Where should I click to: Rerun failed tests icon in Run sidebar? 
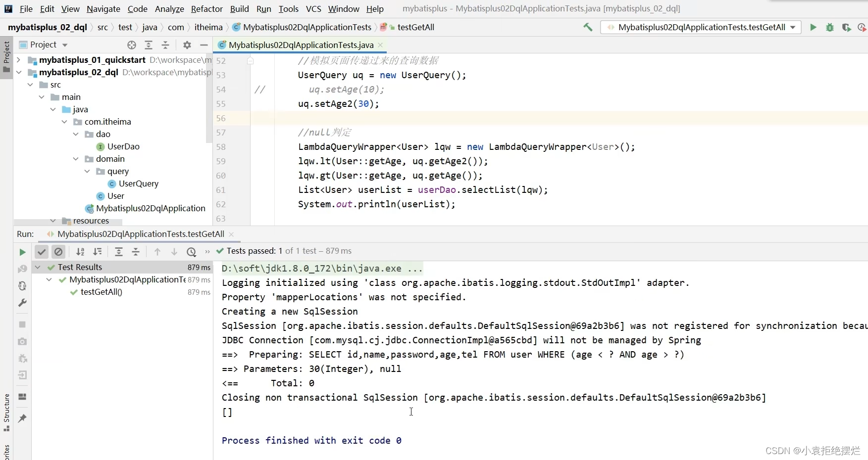pos(22,269)
